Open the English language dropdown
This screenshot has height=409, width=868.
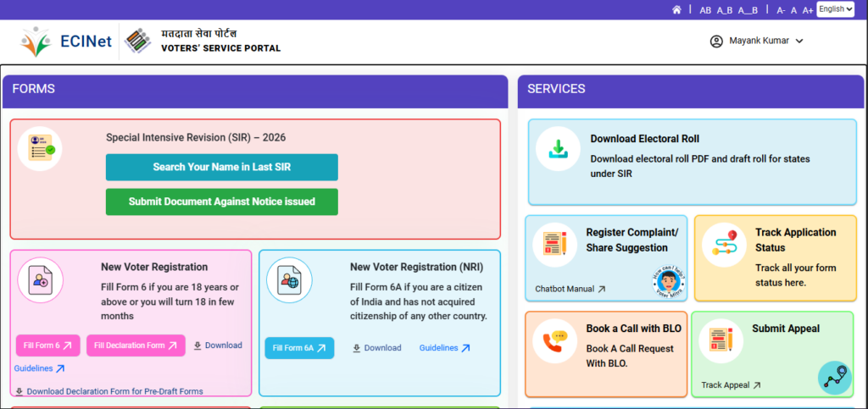pyautogui.click(x=835, y=8)
